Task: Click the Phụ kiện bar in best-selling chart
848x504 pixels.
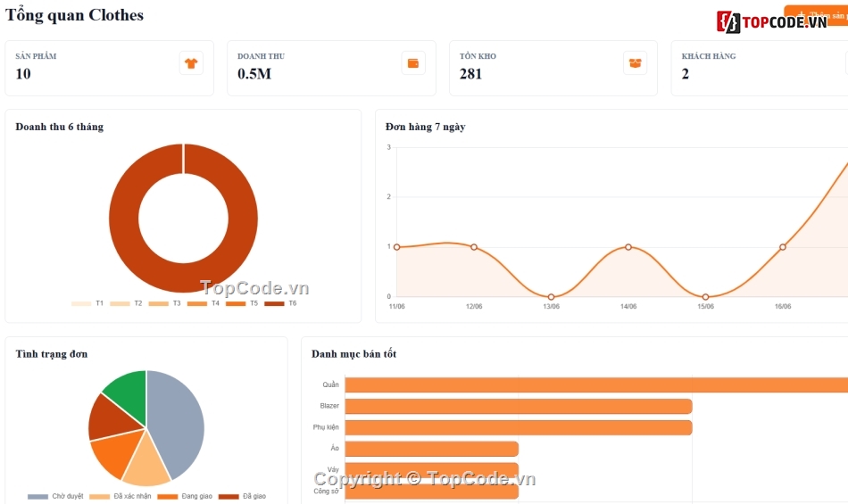Action: 519,428
